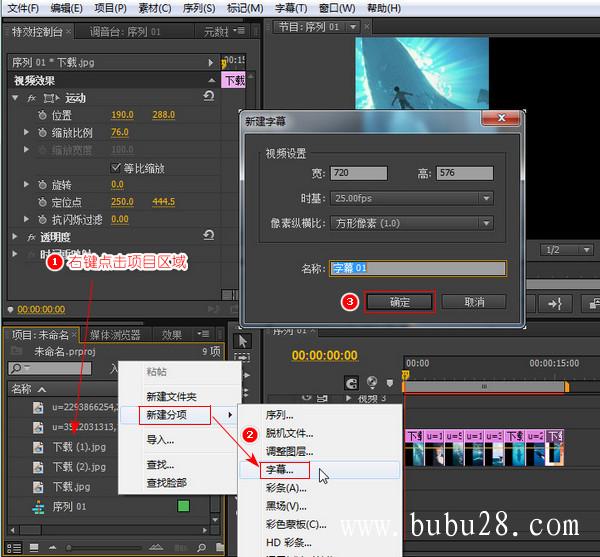Open the effect controls panel flyout menu
The height and width of the screenshot is (557, 600).
[x=240, y=30]
